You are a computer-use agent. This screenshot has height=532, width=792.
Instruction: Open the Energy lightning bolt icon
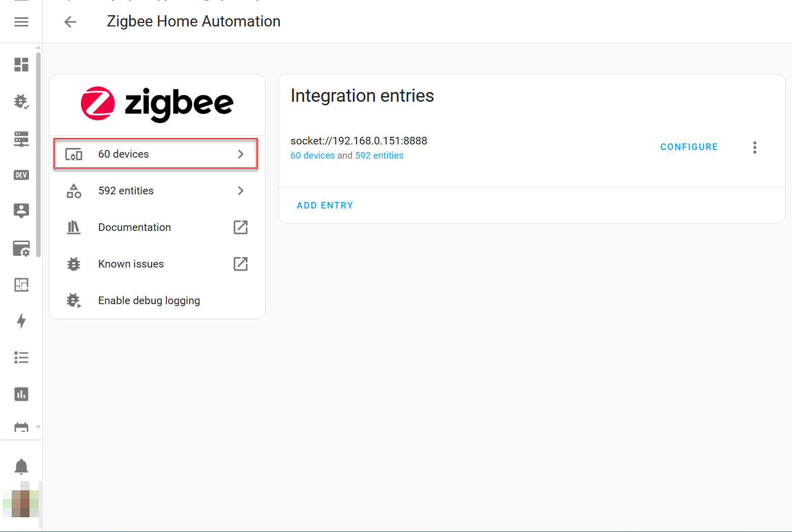click(21, 321)
